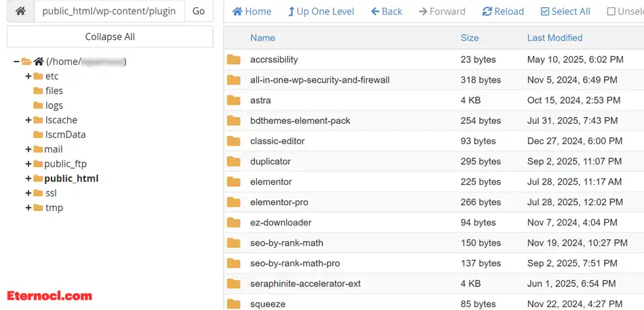Expand the tmp folder in tree

28,208
